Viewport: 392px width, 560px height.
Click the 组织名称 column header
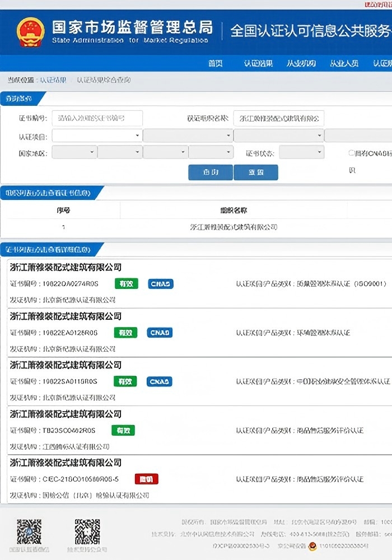(x=234, y=211)
